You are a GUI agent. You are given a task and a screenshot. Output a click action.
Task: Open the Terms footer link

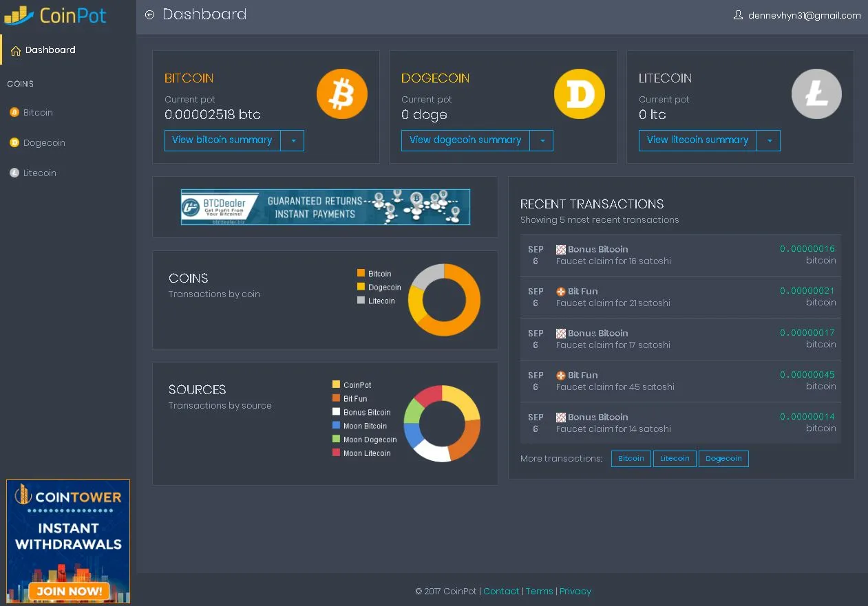pyautogui.click(x=540, y=592)
